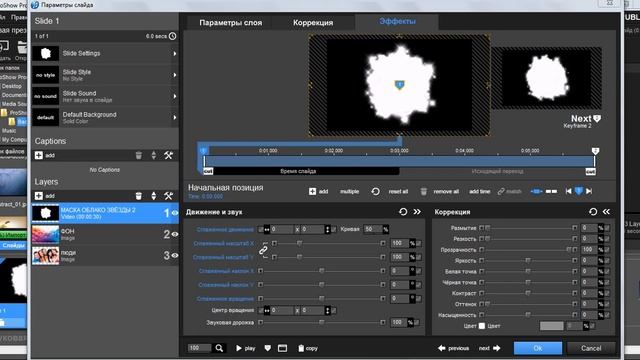Click the Яркость slider handle

click(x=528, y=260)
